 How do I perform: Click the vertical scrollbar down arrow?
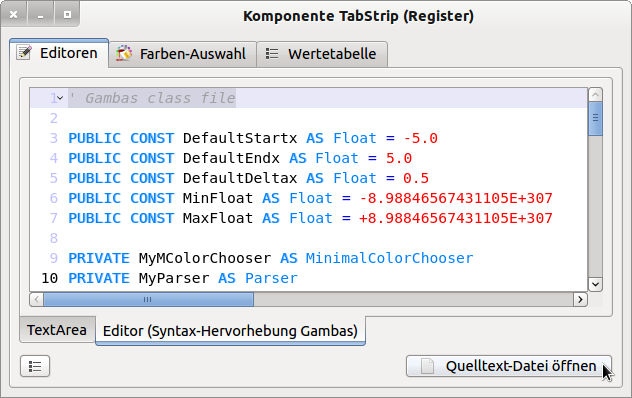tap(595, 284)
